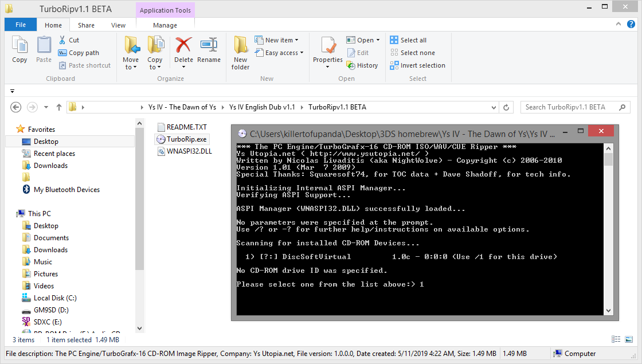The height and width of the screenshot is (364, 642).
Task: Switch to the Share tab
Action: pyautogui.click(x=86, y=25)
